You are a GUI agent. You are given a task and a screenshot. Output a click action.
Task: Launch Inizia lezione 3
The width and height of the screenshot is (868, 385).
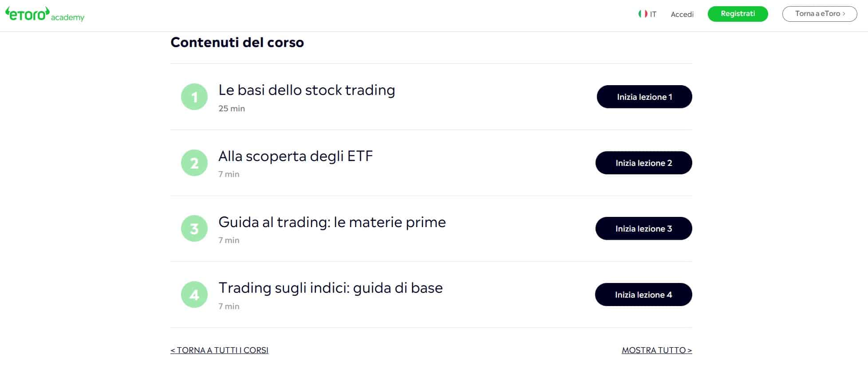coord(643,228)
